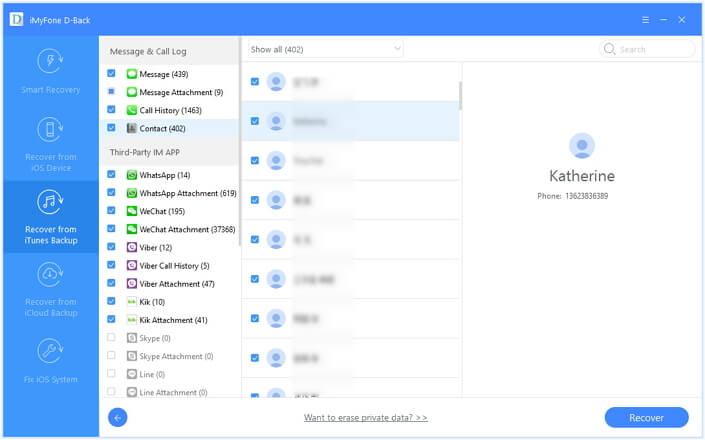Select Recover from iOS Device icon
The image size is (705, 440).
[50, 130]
